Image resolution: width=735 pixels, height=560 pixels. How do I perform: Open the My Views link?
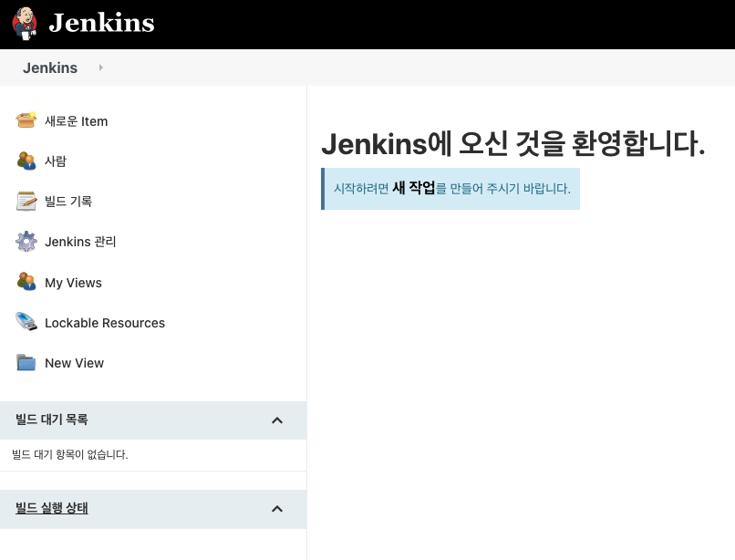click(73, 283)
